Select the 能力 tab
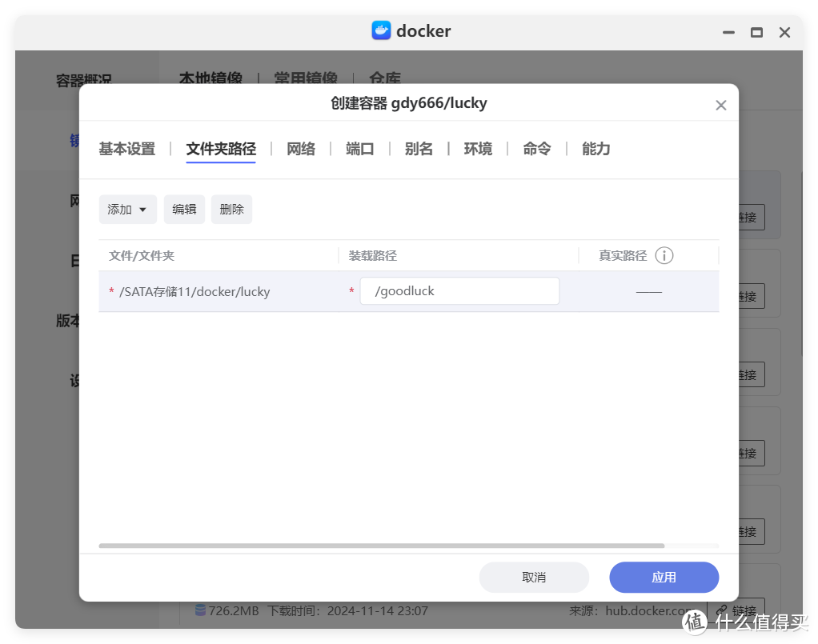Viewport: 818px width, 644px height. tap(595, 149)
